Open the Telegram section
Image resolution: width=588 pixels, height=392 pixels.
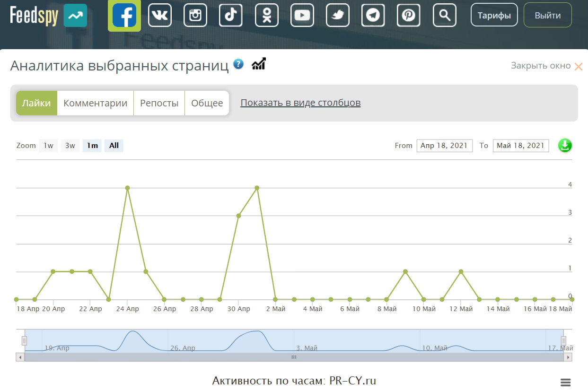tap(373, 15)
